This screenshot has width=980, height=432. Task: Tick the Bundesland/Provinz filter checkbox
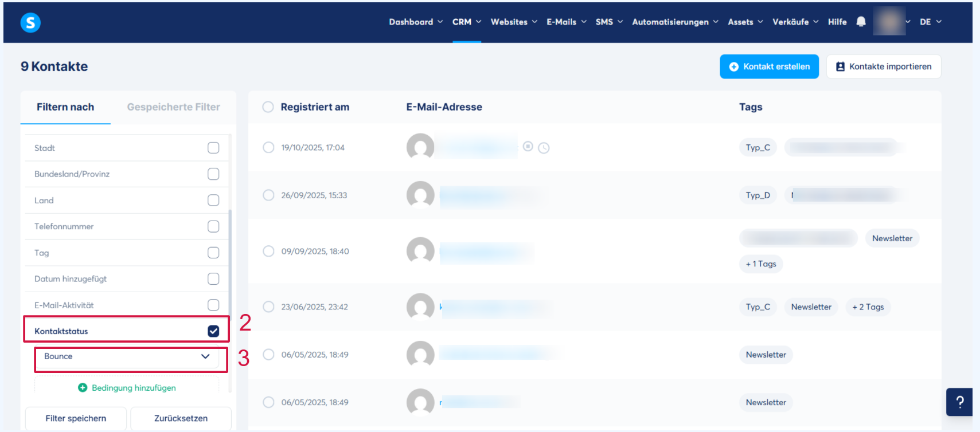213,174
